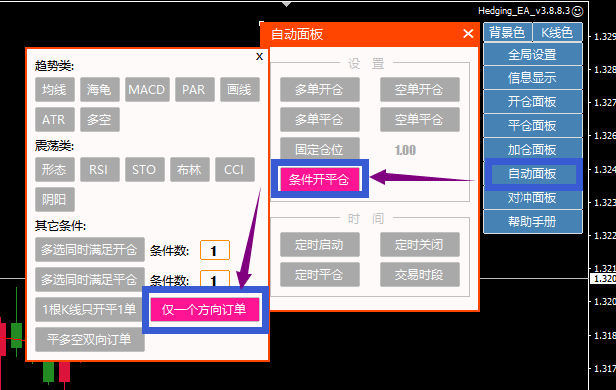Click the 交易时段 button

pyautogui.click(x=420, y=275)
